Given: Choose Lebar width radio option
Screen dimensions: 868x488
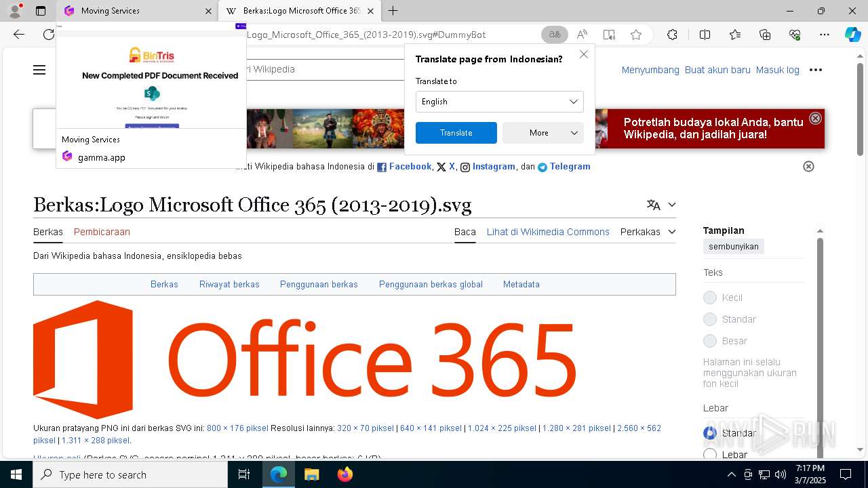Looking at the screenshot, I should (710, 455).
